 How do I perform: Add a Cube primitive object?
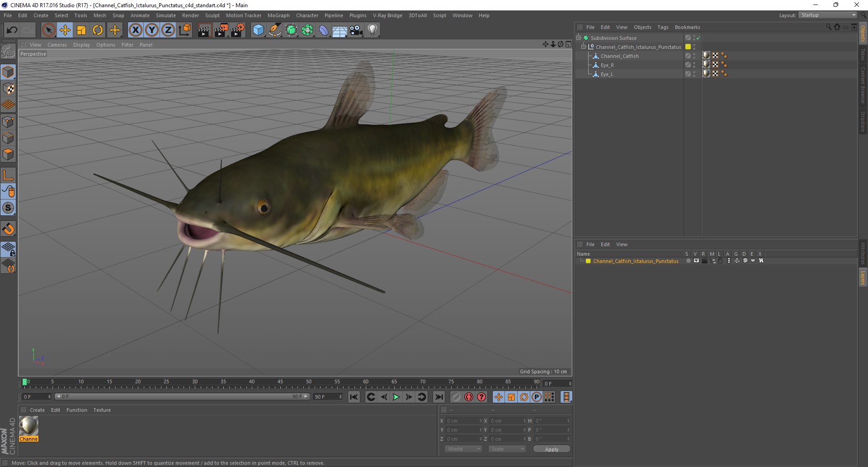[258, 30]
